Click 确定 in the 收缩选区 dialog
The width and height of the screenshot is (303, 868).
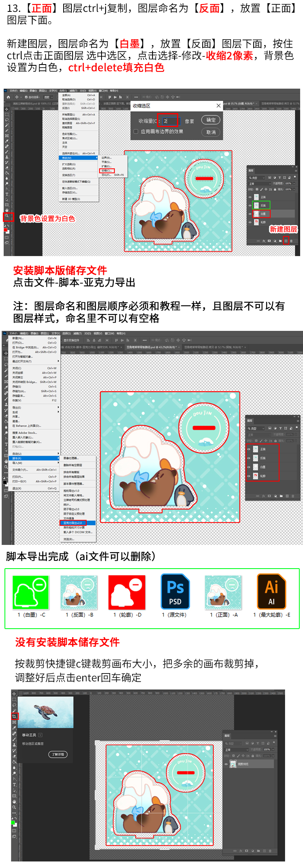point(211,120)
